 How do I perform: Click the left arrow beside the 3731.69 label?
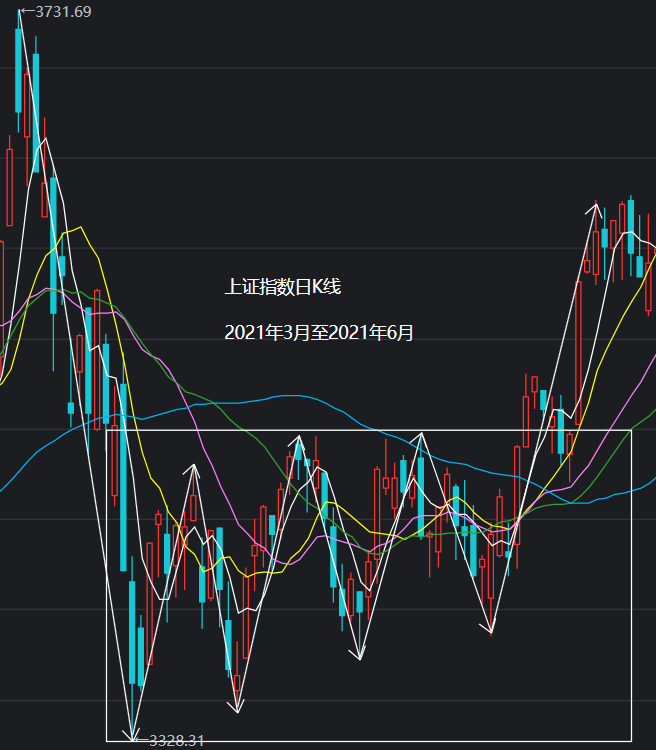coord(28,11)
